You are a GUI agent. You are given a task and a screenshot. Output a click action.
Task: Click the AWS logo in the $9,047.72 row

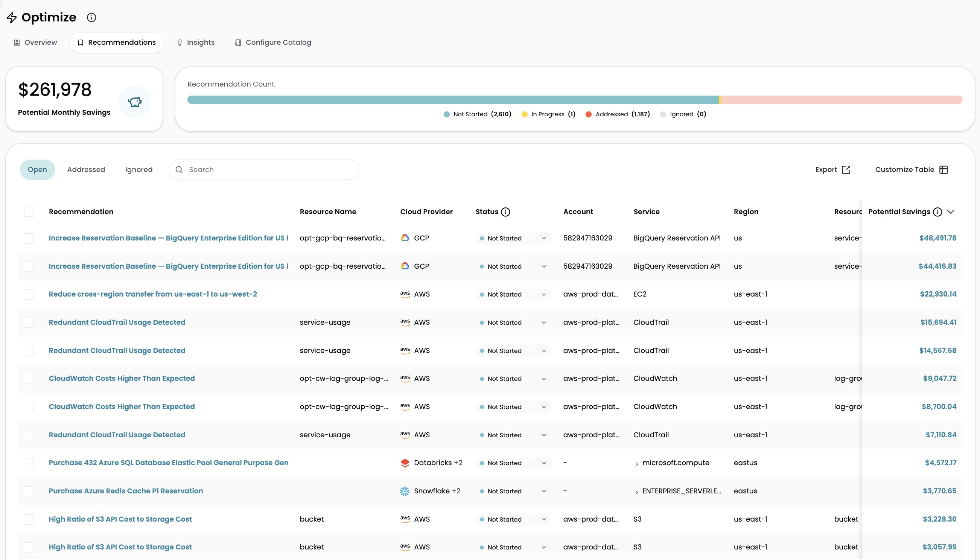[x=405, y=379]
